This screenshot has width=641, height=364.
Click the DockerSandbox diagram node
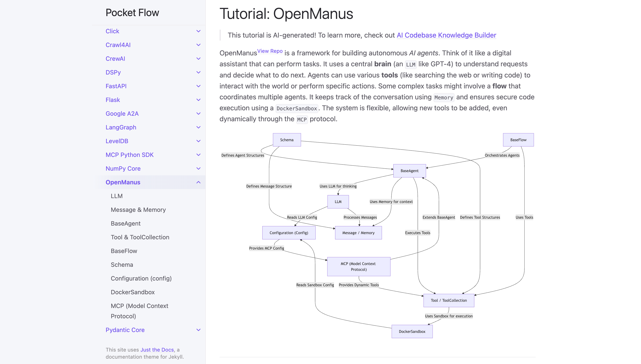click(x=412, y=332)
